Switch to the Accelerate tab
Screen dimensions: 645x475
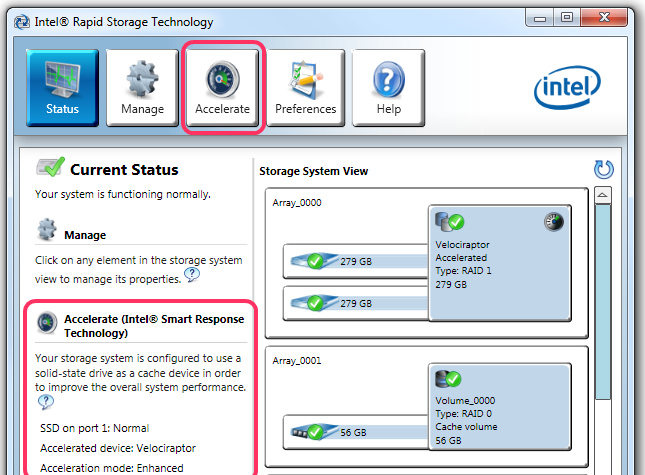[x=222, y=88]
